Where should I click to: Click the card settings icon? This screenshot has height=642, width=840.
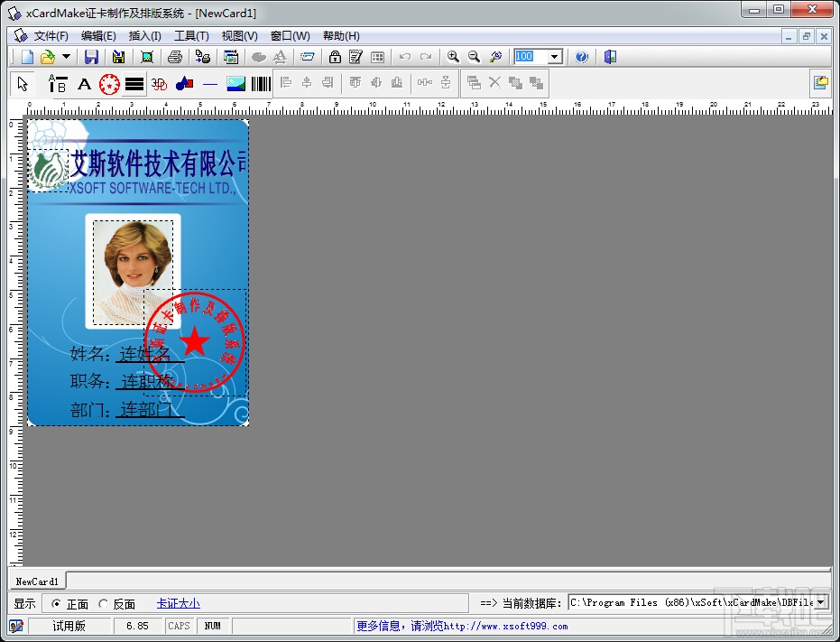pyautogui.click(x=308, y=57)
